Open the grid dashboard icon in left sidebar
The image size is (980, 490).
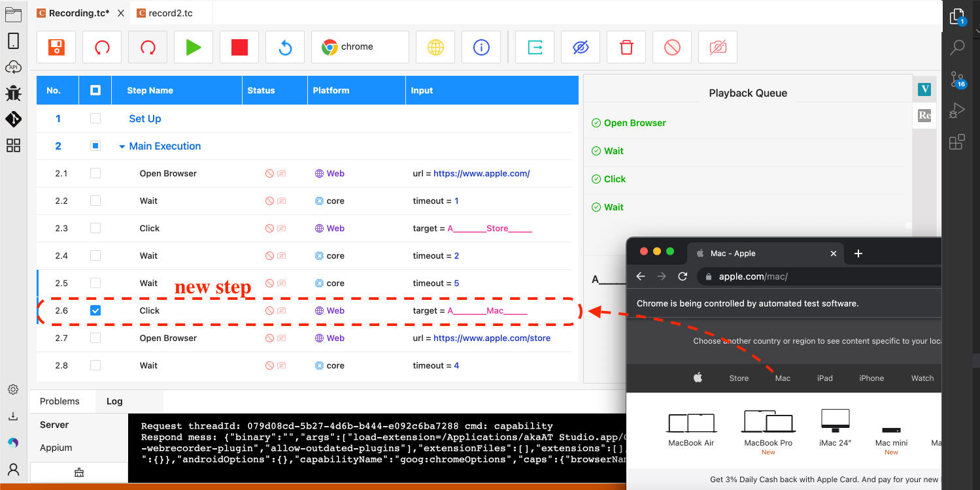13,146
